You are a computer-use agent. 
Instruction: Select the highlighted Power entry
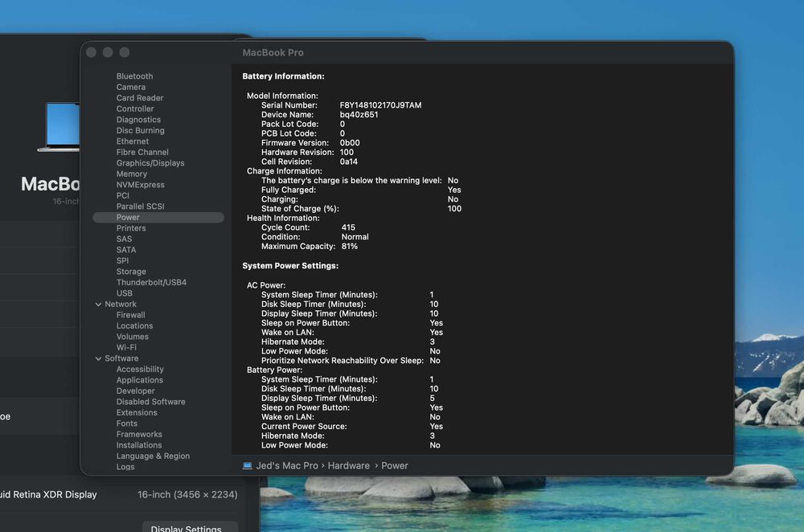[158, 217]
